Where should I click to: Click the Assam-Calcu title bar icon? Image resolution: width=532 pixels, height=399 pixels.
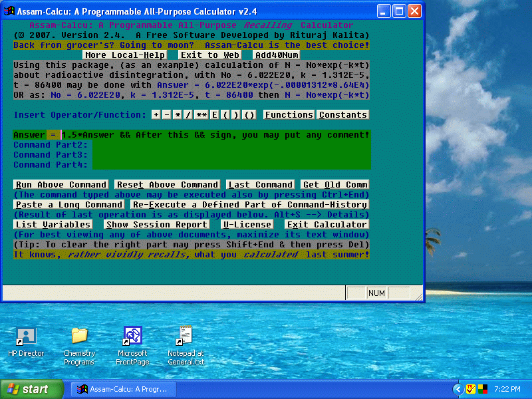coord(9,11)
